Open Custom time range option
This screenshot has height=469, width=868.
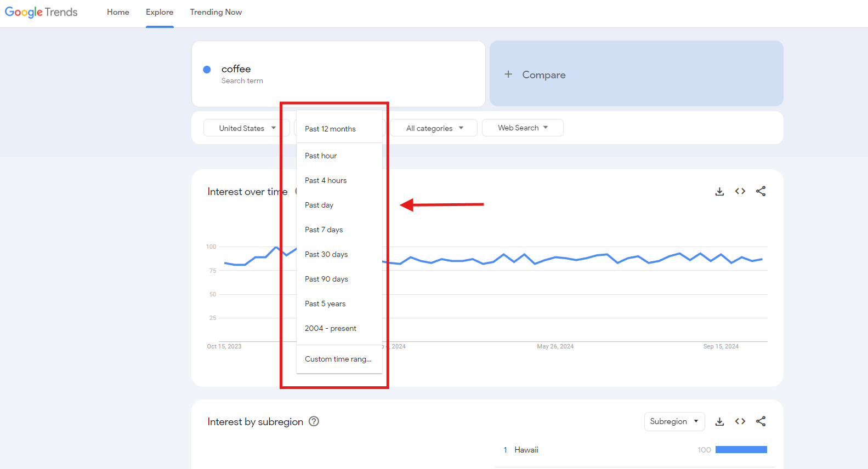339,359
